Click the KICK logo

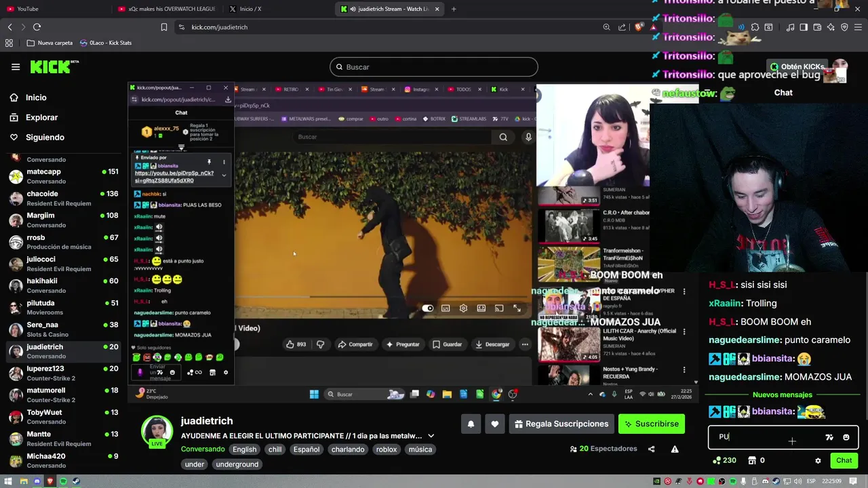coord(54,66)
